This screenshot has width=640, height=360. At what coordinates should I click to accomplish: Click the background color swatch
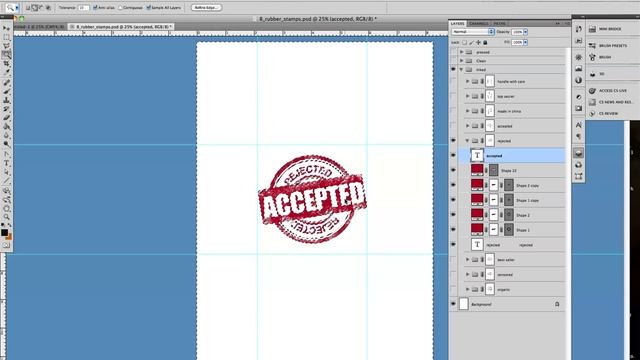click(x=9, y=237)
